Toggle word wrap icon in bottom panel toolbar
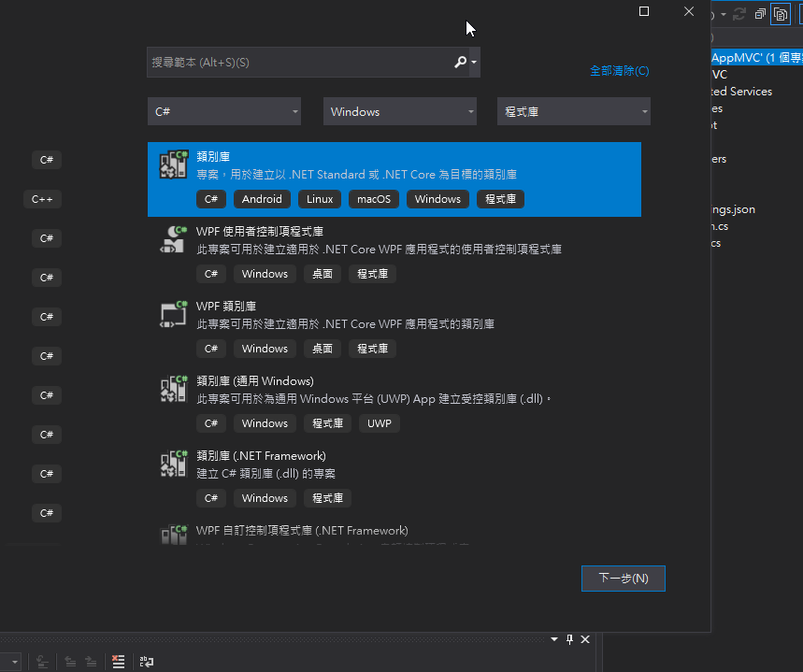 (147, 661)
